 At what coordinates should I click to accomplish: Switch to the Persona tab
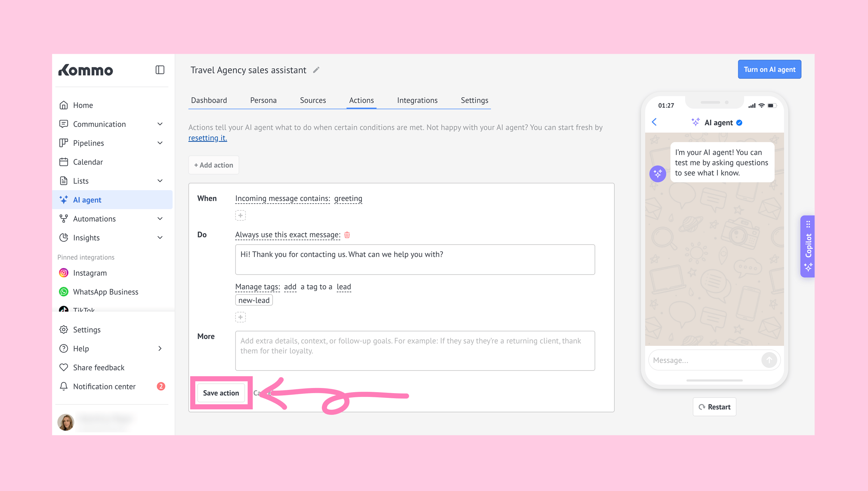coord(263,100)
